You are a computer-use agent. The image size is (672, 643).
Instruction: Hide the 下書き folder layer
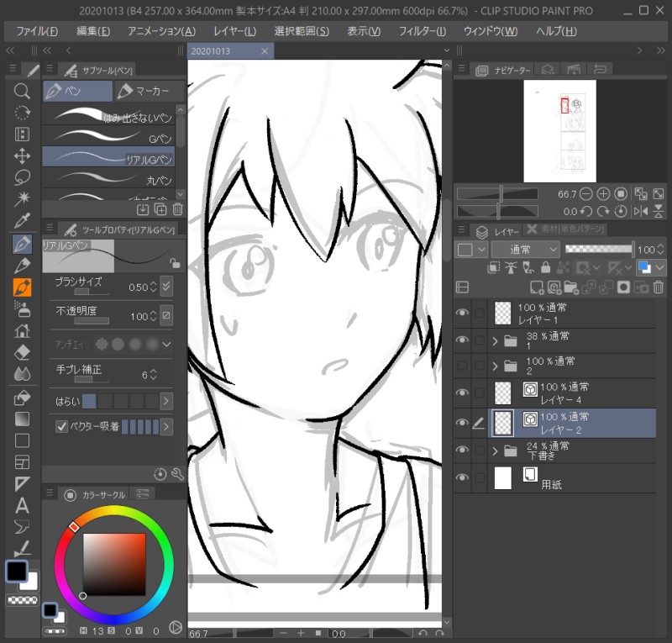462,450
